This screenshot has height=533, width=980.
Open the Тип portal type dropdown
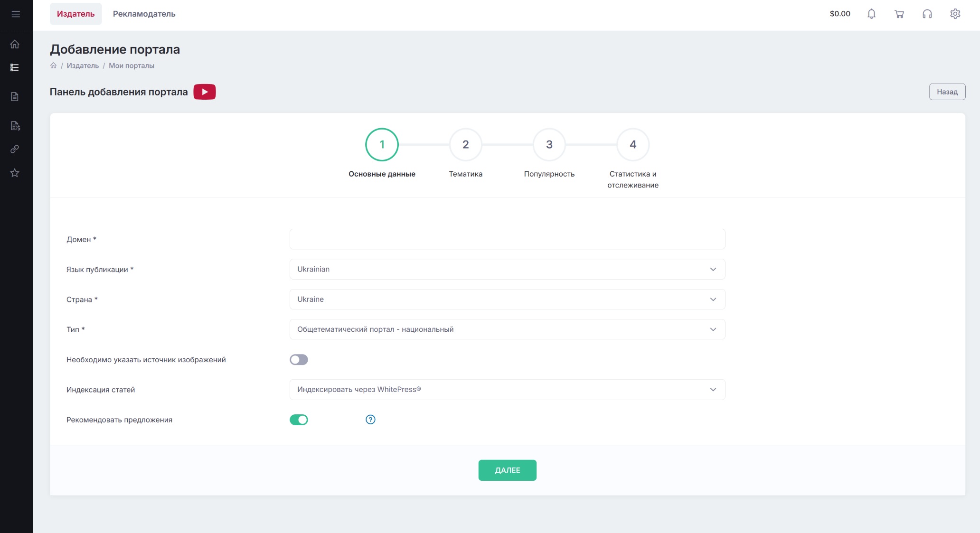pos(507,329)
